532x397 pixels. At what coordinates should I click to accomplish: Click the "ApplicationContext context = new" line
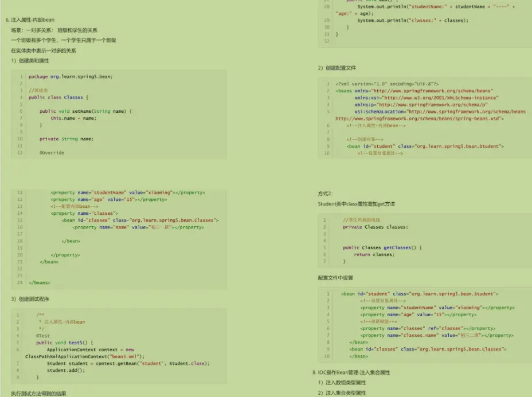(x=91, y=349)
